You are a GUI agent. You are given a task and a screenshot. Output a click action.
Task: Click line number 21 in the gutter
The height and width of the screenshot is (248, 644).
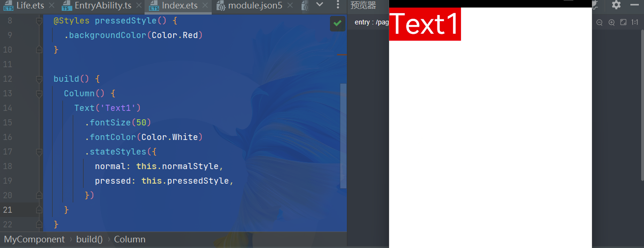coord(8,210)
